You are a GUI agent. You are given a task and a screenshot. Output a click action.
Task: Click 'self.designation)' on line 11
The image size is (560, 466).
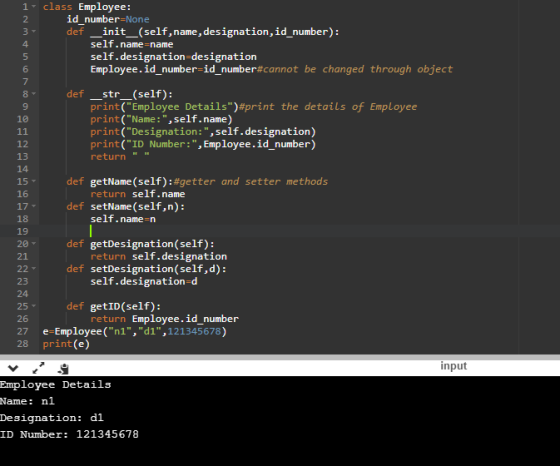point(265,132)
